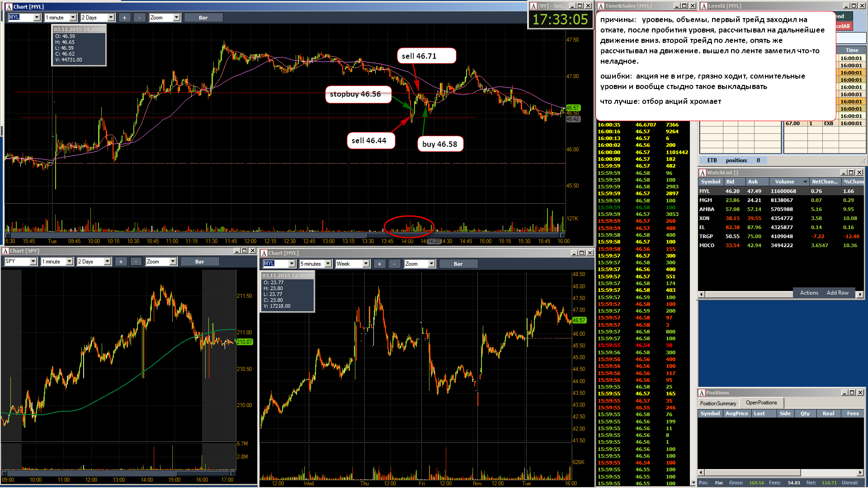Select the AMBA row in the WatchList
The image size is (868, 488).
pyautogui.click(x=781, y=209)
